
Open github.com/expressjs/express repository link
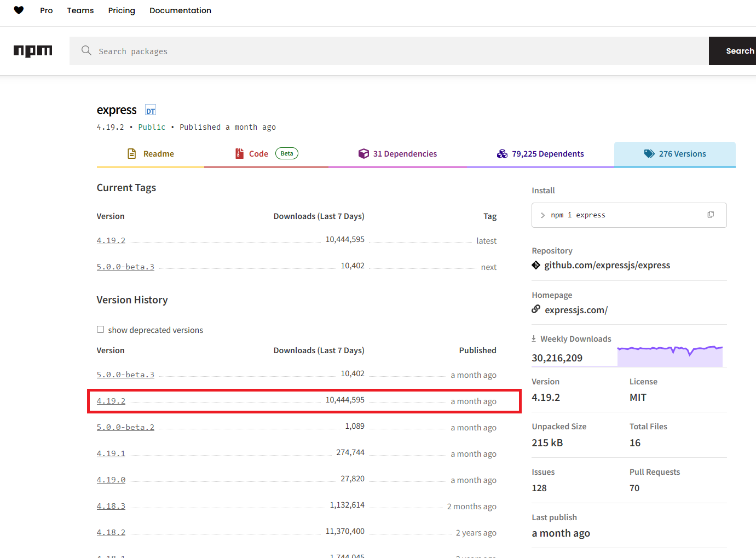(607, 265)
